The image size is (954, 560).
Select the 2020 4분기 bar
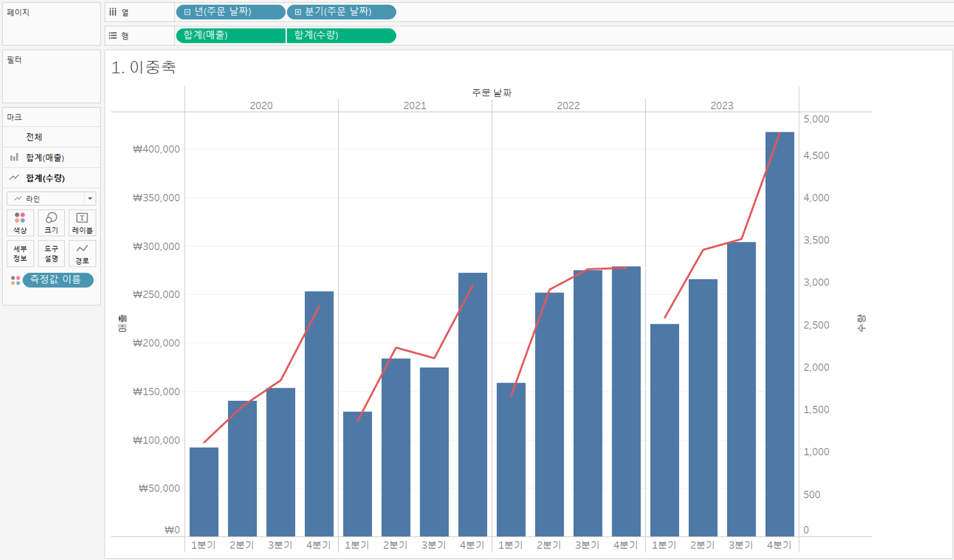click(x=319, y=414)
